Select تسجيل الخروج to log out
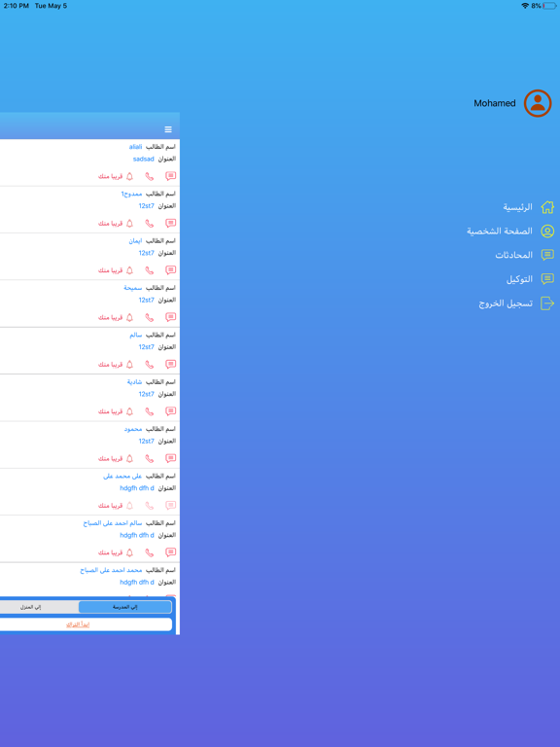Viewport: 560px width, 747px height. click(516, 303)
